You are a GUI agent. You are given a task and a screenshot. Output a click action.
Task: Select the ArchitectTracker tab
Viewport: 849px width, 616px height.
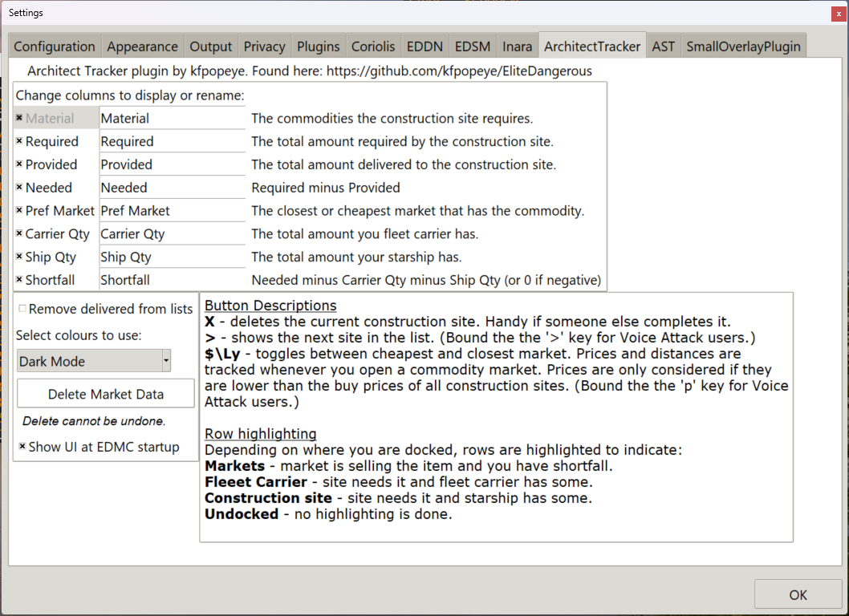tap(592, 46)
